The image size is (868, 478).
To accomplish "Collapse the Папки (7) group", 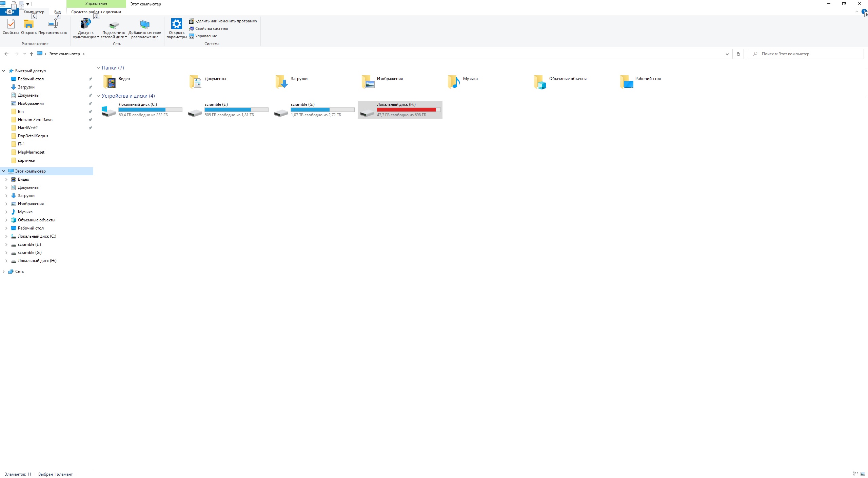I will pyautogui.click(x=98, y=68).
